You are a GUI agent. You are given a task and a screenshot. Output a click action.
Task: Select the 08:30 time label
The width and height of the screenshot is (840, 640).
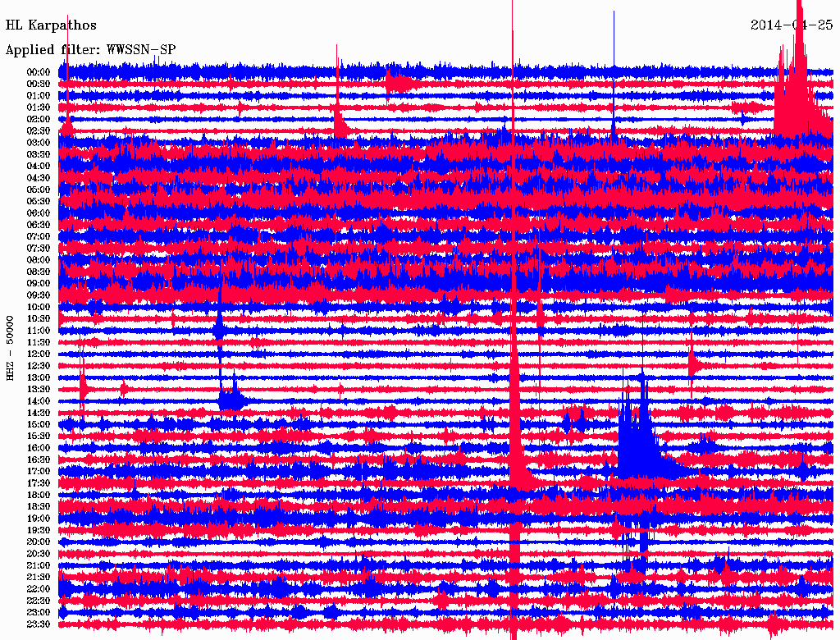[x=39, y=272]
